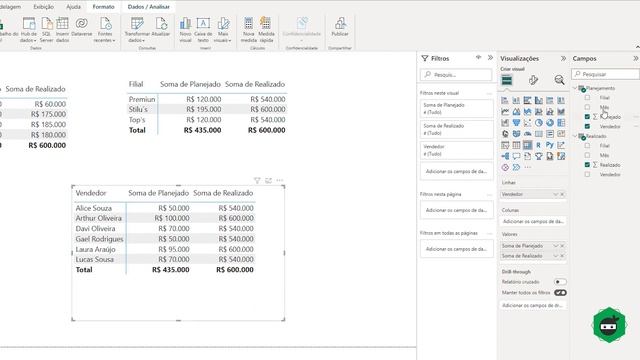Click the Atualizar refresh icon
Image resolution: width=640 pixels, height=360 pixels.
(x=161, y=27)
